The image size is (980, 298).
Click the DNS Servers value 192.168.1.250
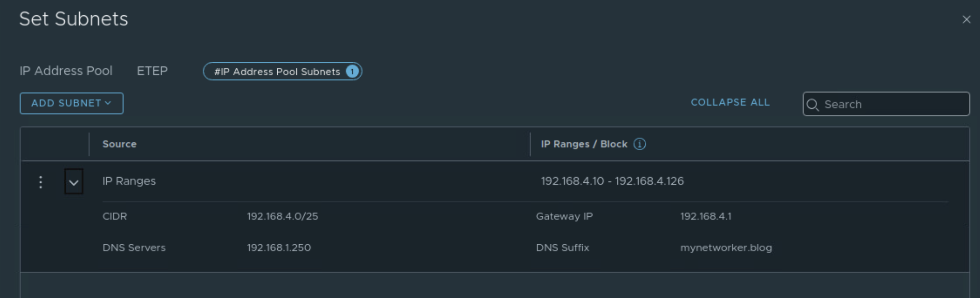click(x=279, y=248)
